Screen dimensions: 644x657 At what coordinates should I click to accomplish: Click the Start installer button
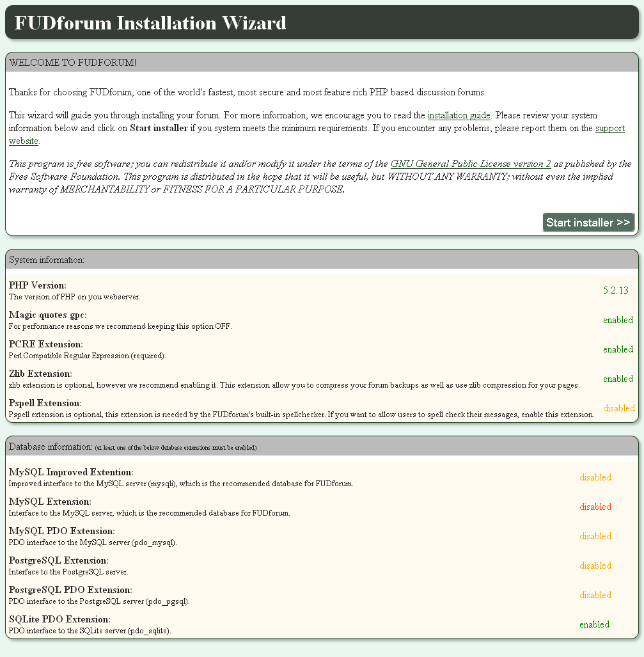pyautogui.click(x=588, y=223)
